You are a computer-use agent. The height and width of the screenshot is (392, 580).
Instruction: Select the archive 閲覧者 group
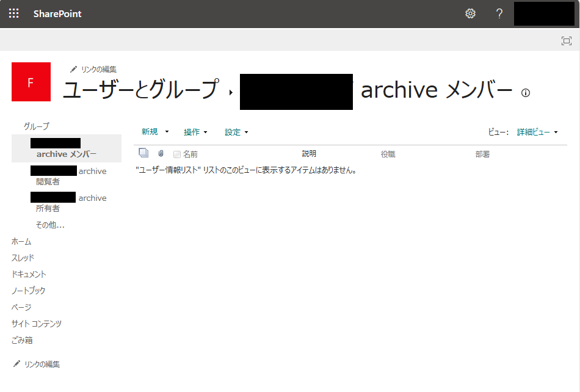click(68, 176)
